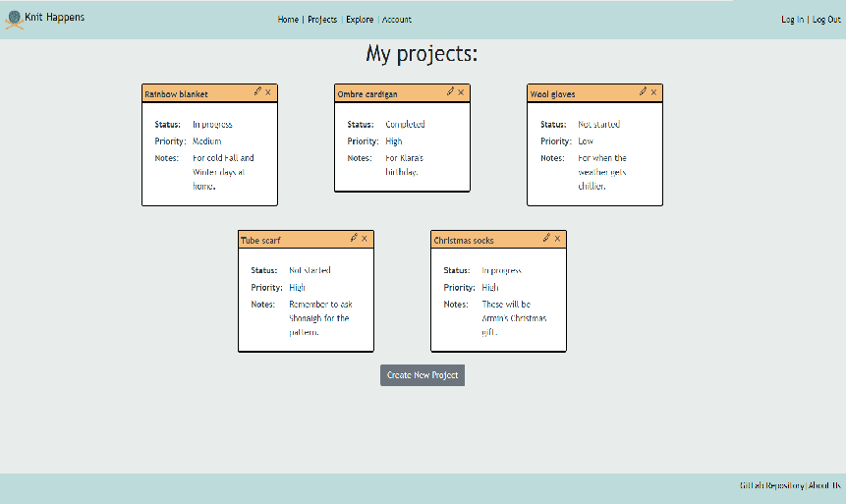
Task: Edit the Christmas socks project with pencil icon
Action: click(x=546, y=238)
